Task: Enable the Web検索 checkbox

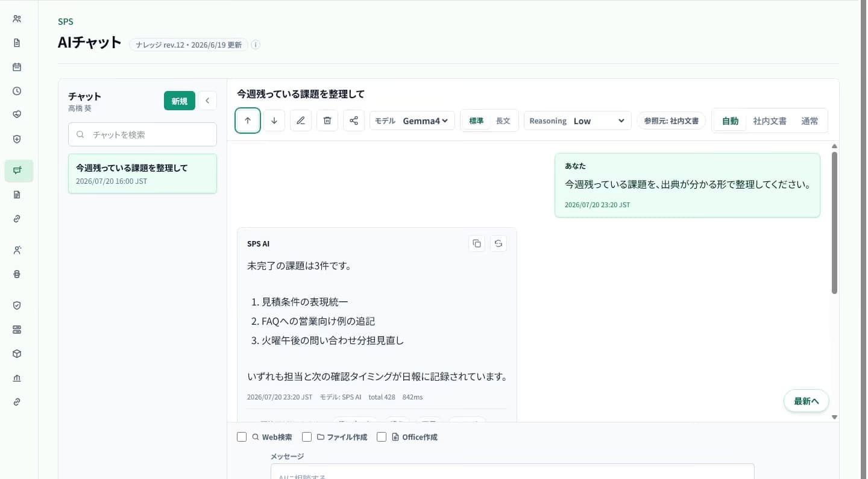Action: [x=242, y=437]
